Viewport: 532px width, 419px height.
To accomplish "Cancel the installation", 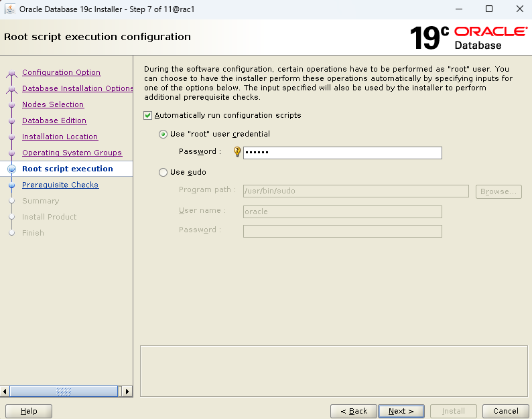I will (x=506, y=411).
